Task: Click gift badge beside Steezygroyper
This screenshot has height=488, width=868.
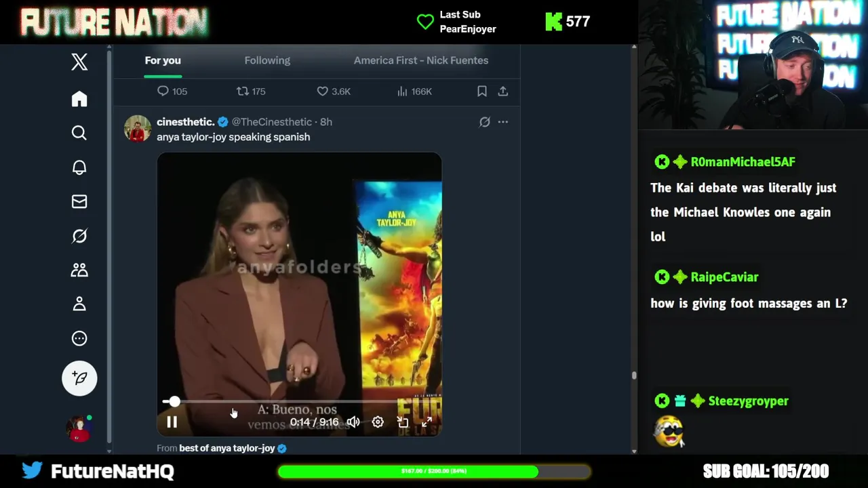Action: point(680,401)
